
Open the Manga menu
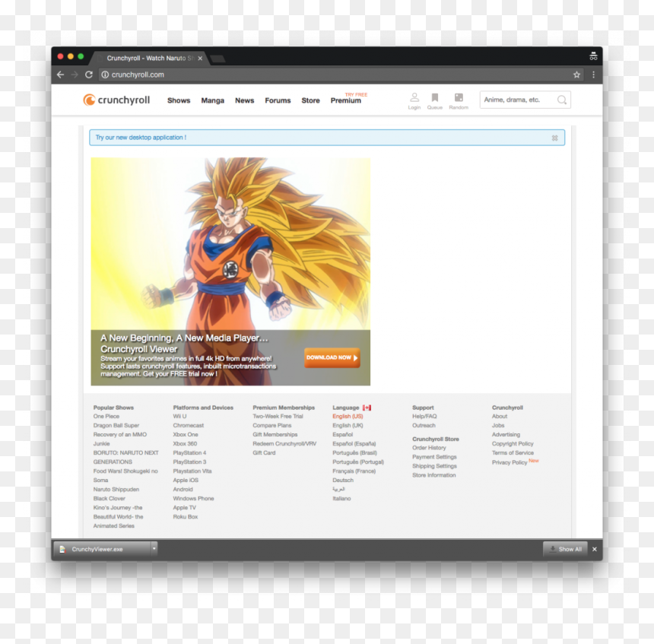tap(213, 100)
